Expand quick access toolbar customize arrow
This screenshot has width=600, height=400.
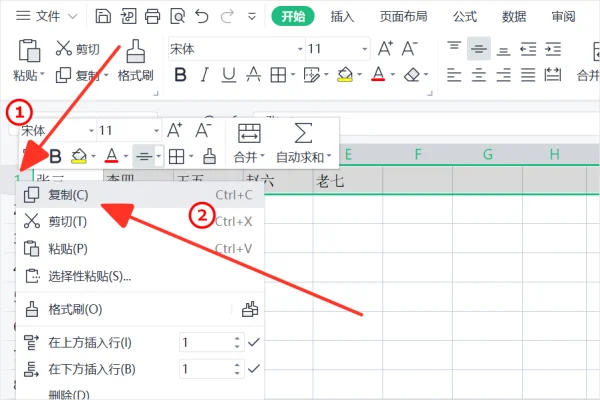coord(252,17)
